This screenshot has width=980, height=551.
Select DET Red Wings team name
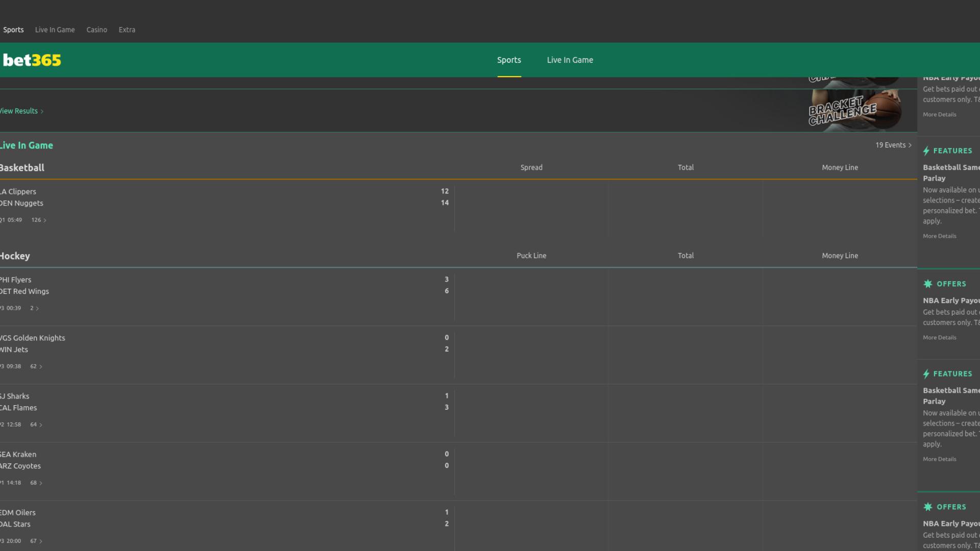24,292
